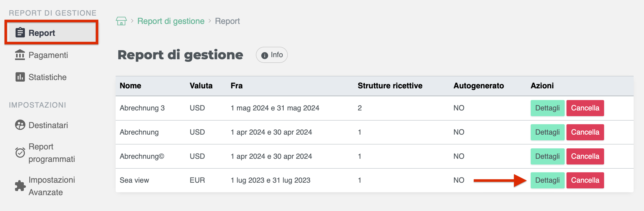Click the Sea view report name
This screenshot has width=644, height=211.
click(134, 180)
